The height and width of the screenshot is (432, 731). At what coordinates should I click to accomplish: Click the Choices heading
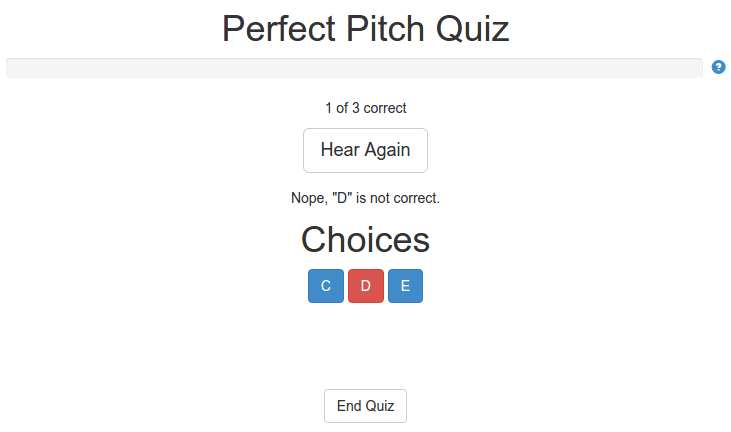pos(366,240)
